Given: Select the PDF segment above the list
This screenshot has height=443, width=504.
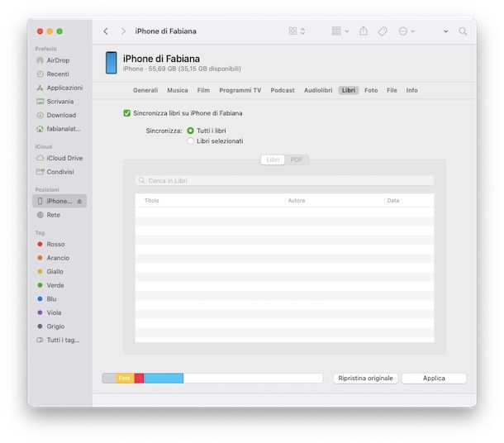Looking at the screenshot, I should (x=297, y=160).
